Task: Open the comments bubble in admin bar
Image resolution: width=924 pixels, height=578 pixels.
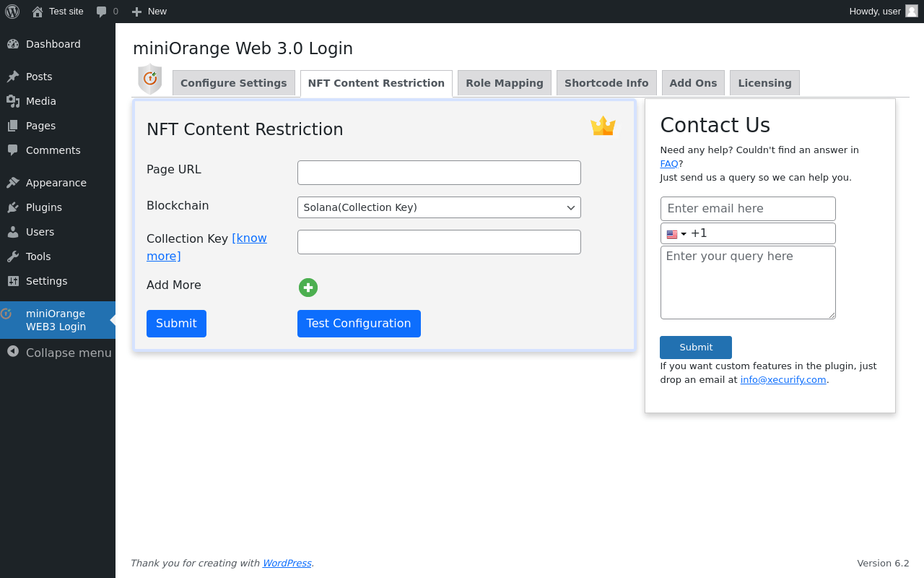Action: point(107,11)
